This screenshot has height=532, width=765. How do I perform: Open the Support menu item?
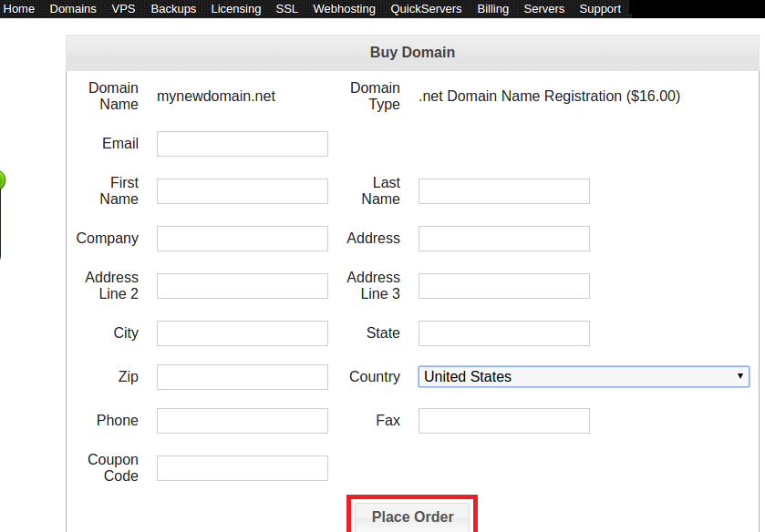600,8
